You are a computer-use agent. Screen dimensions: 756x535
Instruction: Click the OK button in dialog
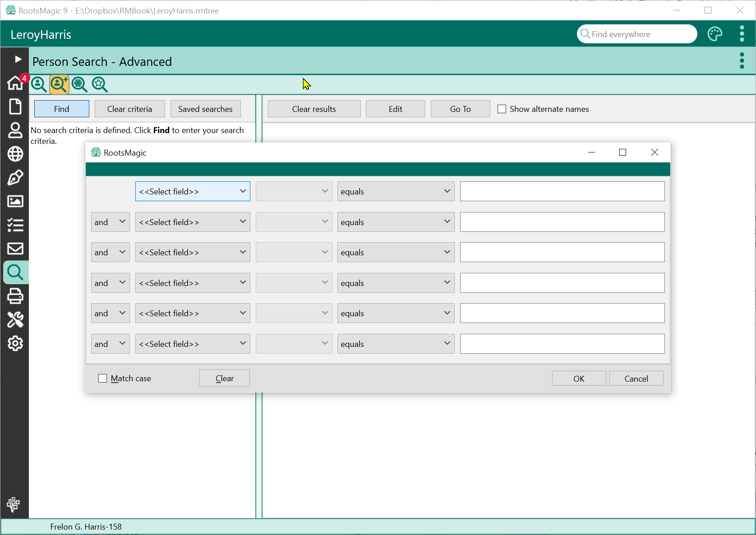pyautogui.click(x=579, y=378)
